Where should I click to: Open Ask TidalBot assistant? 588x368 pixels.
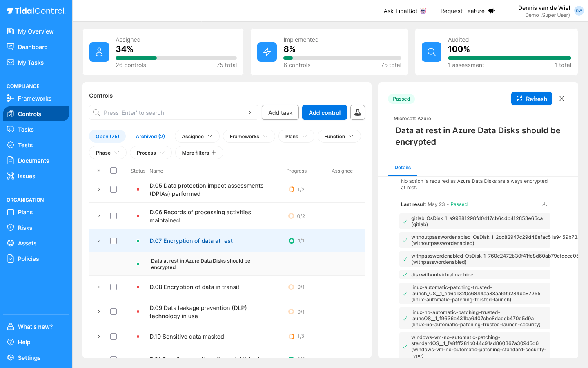coord(404,11)
